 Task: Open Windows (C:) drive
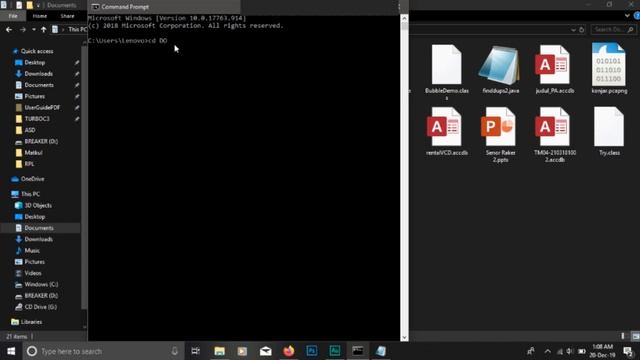41,284
